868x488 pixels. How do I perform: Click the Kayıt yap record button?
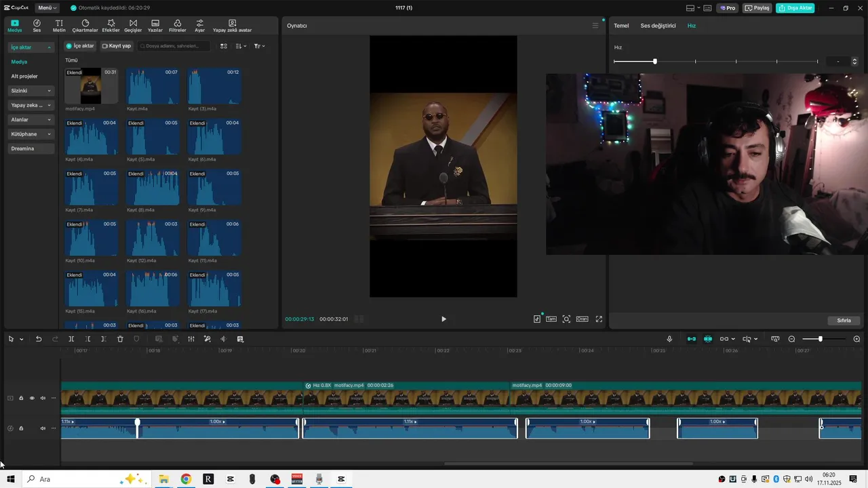(x=116, y=46)
